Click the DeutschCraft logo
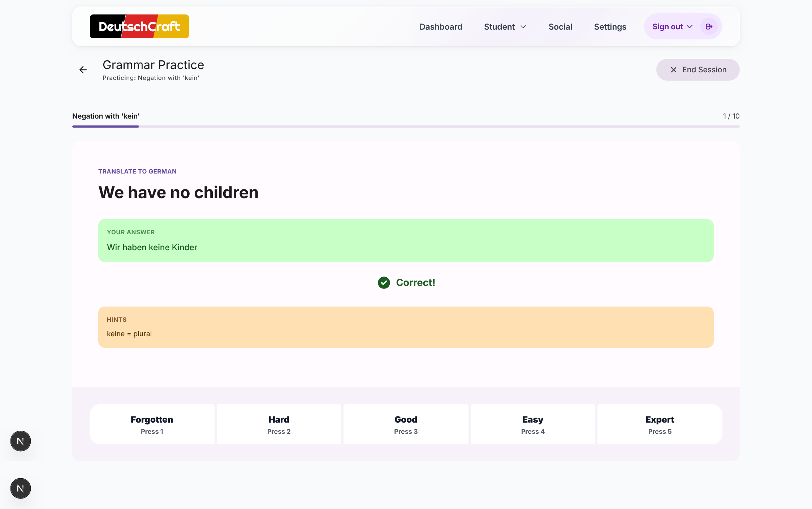 click(x=139, y=26)
